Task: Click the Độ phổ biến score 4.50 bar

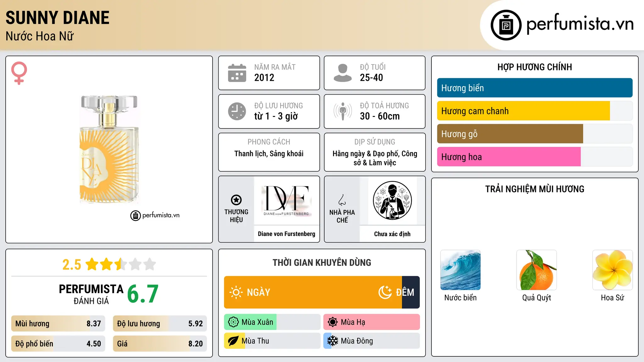Action: coord(58,344)
